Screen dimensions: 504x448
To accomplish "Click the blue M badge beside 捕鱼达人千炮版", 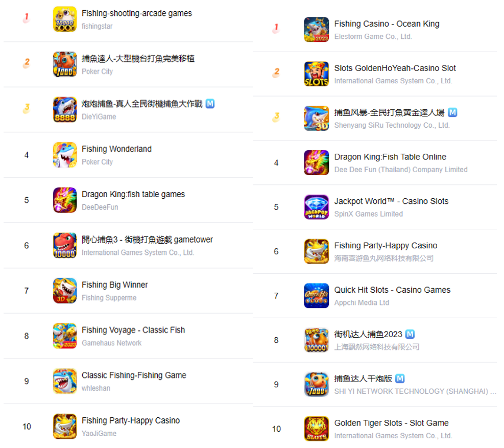I will 399,379.
